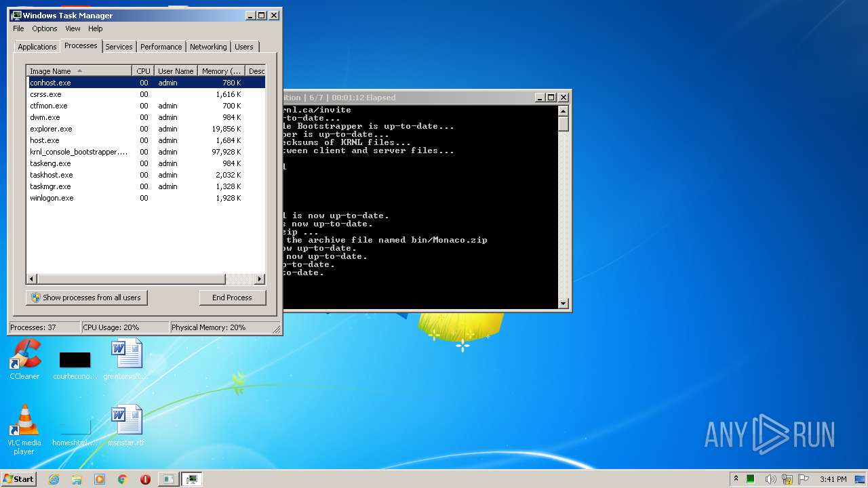Open Task Manager File menu

tap(18, 28)
